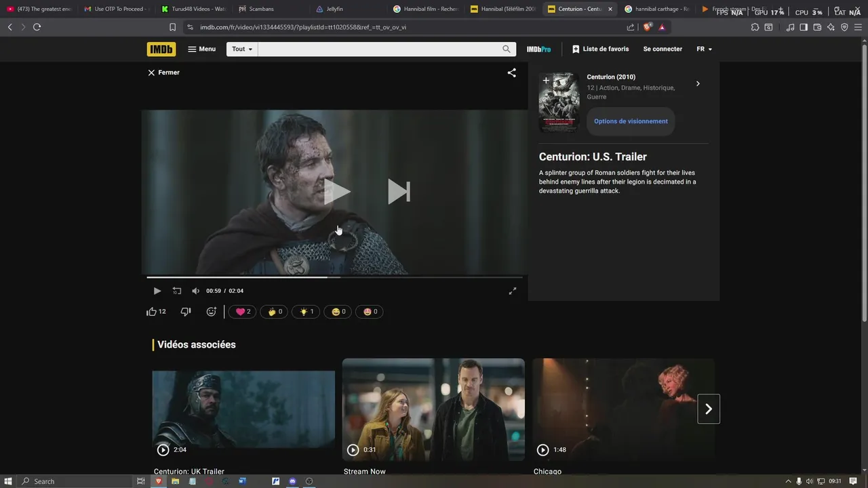Switch to Scambans tab
This screenshot has width=868, height=488.
(271, 9)
